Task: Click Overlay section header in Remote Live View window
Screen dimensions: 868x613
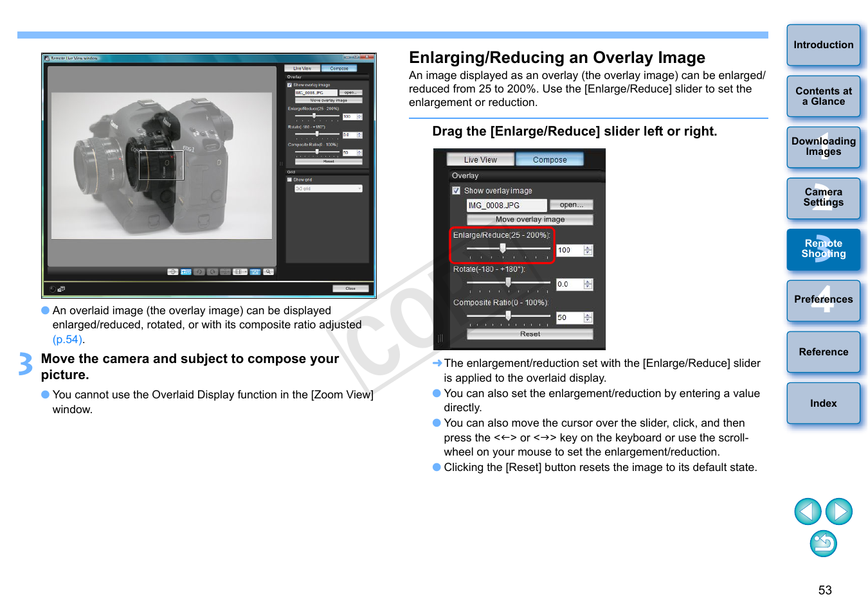Action: pyautogui.click(x=327, y=77)
